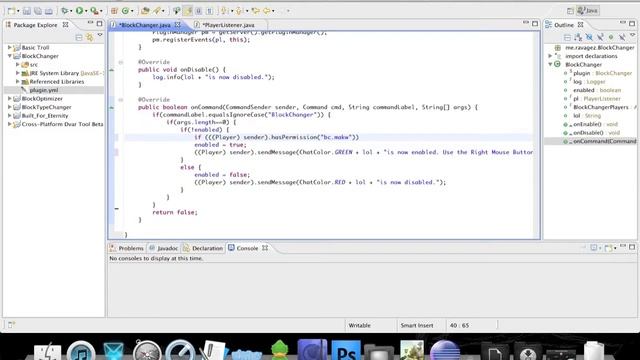The height and width of the screenshot is (360, 640).
Task: Open dropdown next to New file icon
Action: click(18, 11)
